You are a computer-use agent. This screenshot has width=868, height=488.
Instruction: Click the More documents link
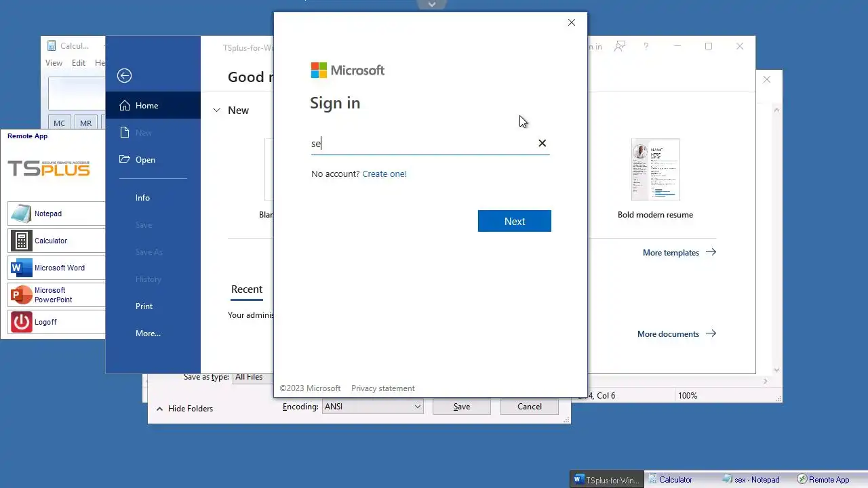(677, 333)
